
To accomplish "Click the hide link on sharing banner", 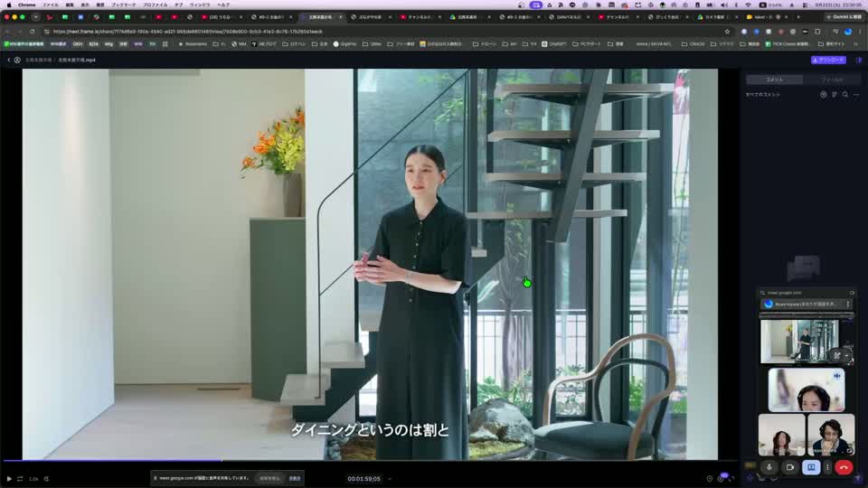I will coord(295,479).
